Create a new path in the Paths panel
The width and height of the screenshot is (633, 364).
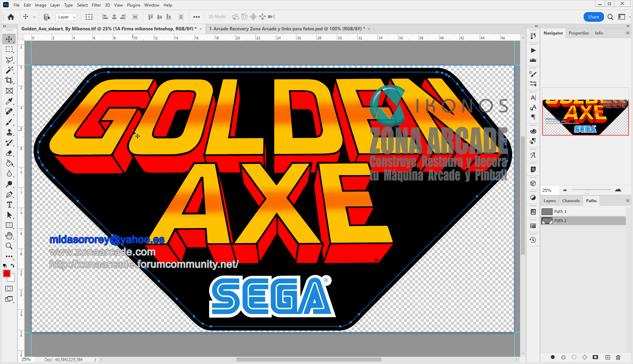[608, 357]
